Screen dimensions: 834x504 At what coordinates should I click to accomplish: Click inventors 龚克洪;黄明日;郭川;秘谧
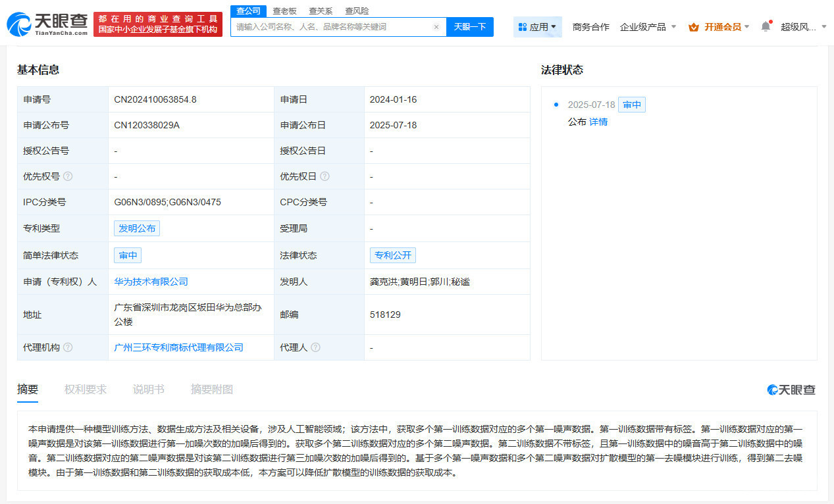tap(420, 282)
